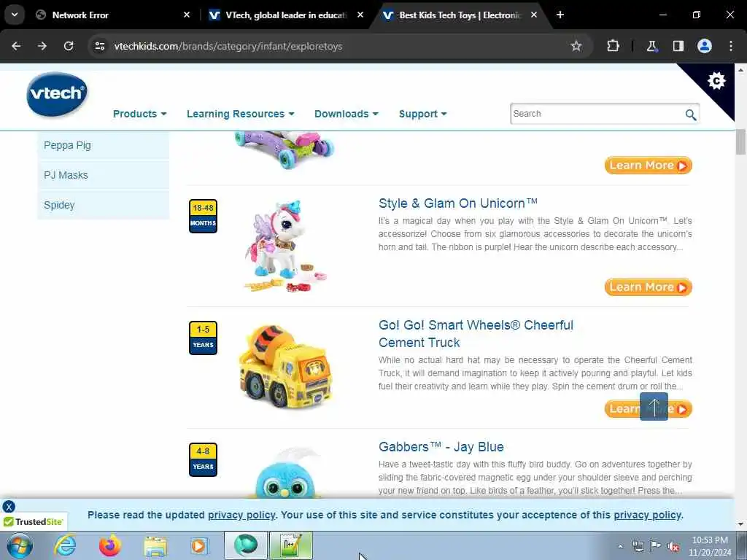Image resolution: width=747 pixels, height=560 pixels.
Task: Click the address bar URL
Action: point(228,46)
